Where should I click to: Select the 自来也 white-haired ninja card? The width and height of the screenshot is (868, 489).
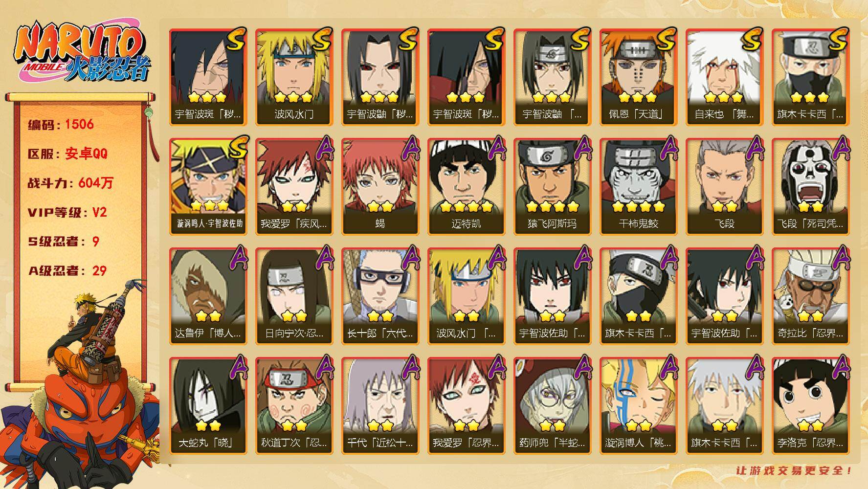[724, 77]
